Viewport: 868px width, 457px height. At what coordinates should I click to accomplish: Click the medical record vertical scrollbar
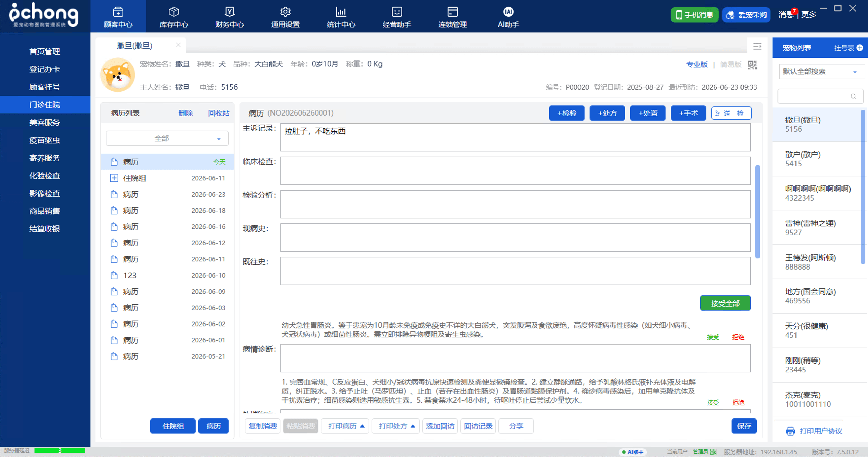click(757, 212)
